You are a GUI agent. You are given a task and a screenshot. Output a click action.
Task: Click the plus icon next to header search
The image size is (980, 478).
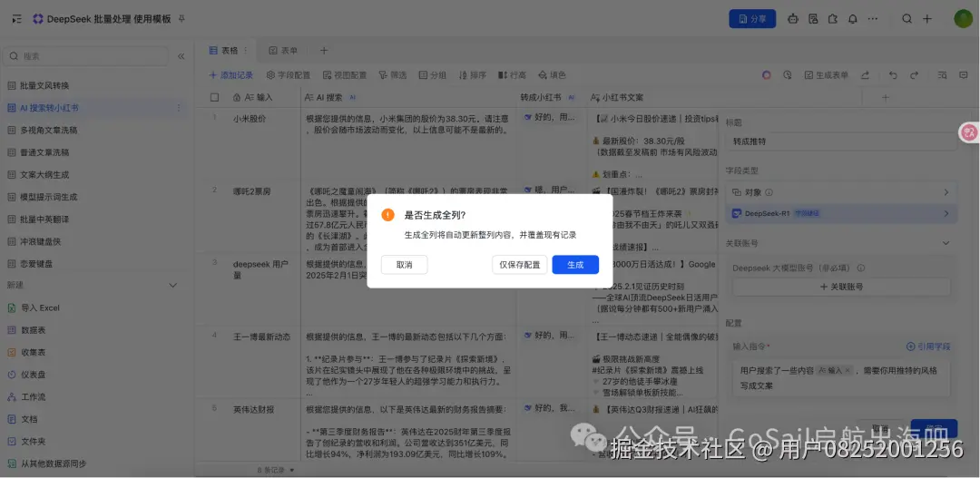[927, 19]
